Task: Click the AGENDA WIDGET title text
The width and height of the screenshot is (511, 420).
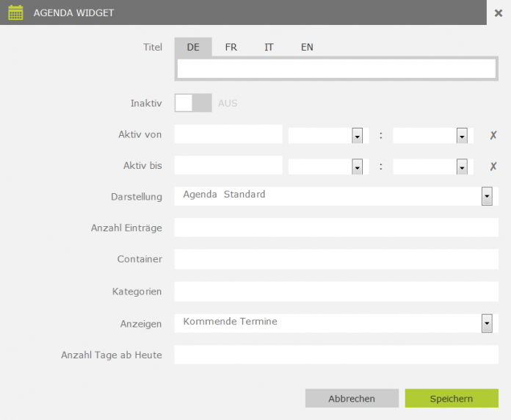Action: click(x=73, y=13)
